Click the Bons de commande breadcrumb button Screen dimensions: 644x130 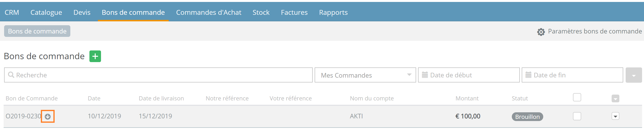click(37, 31)
